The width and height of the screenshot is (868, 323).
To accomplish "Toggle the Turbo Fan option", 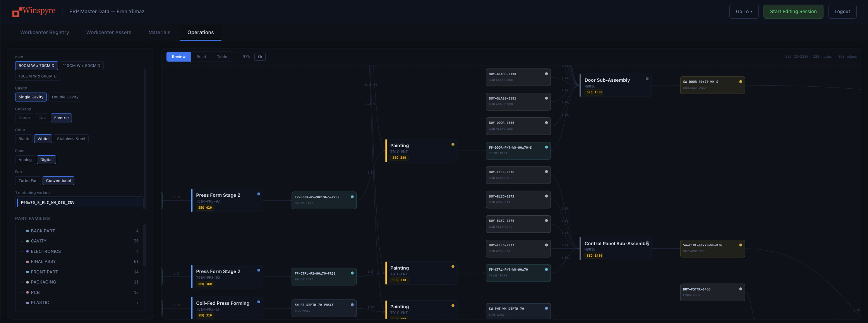I will coord(28,181).
